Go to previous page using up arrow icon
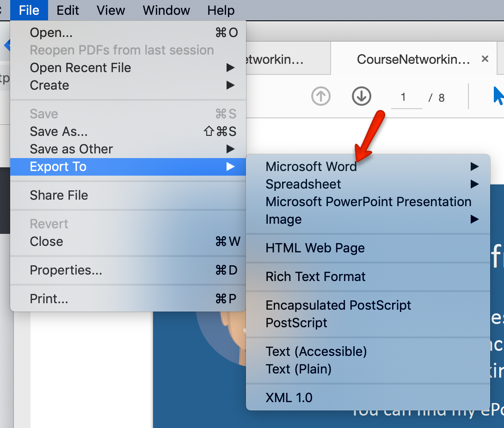The image size is (504, 428). pos(321,96)
